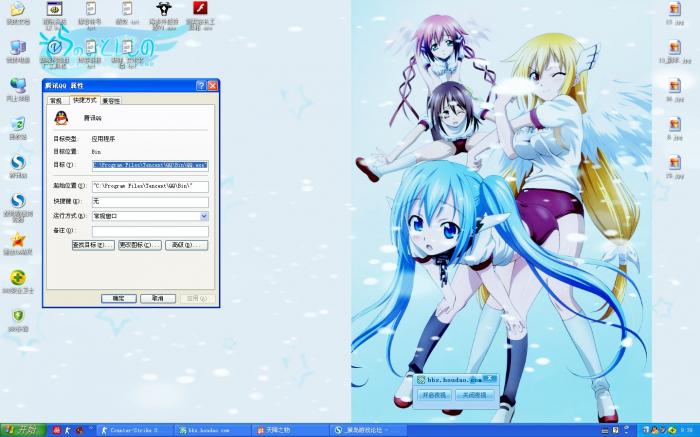
Task: Click the 更改图标 button
Action: click(x=140, y=245)
